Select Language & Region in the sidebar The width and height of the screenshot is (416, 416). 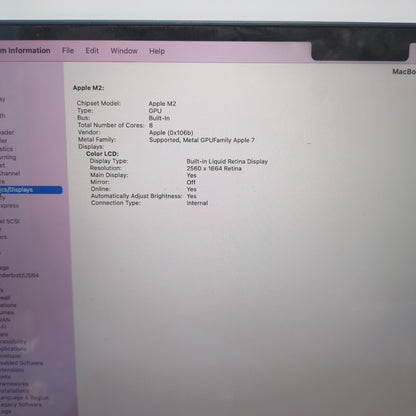click(x=24, y=398)
